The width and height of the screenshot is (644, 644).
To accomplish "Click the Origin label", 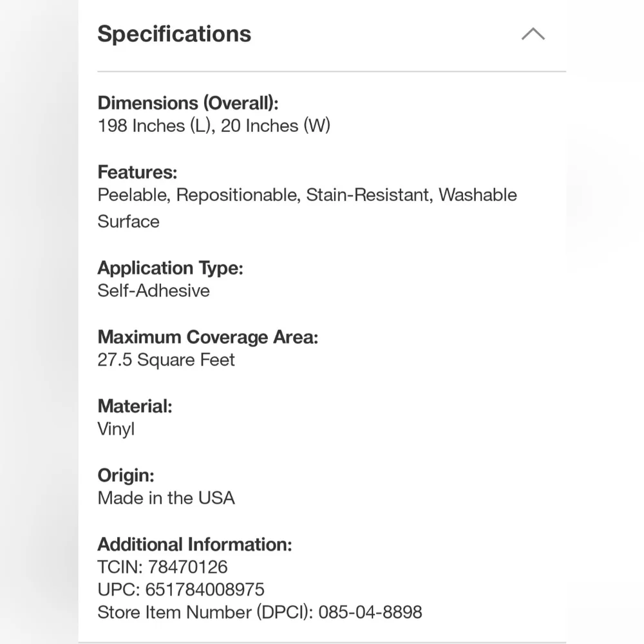I will tap(126, 475).
